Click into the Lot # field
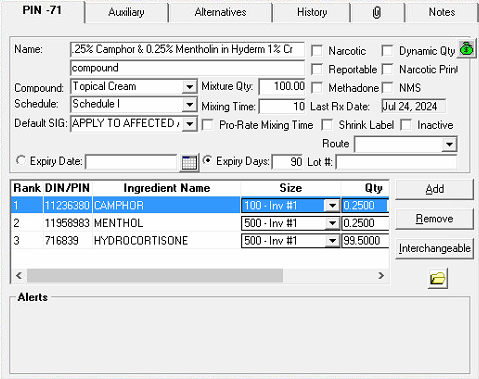The image size is (479, 379). click(x=396, y=162)
